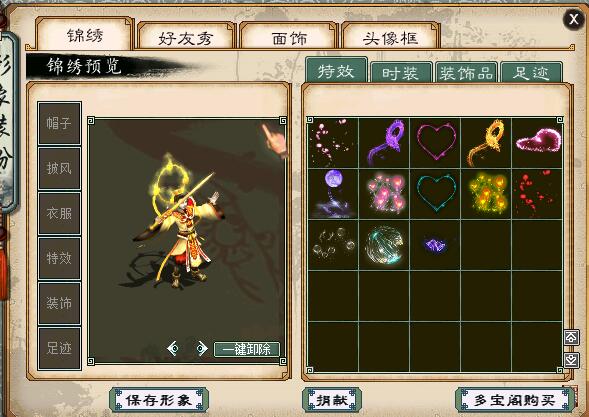Select the red falling petals effect

(537, 194)
